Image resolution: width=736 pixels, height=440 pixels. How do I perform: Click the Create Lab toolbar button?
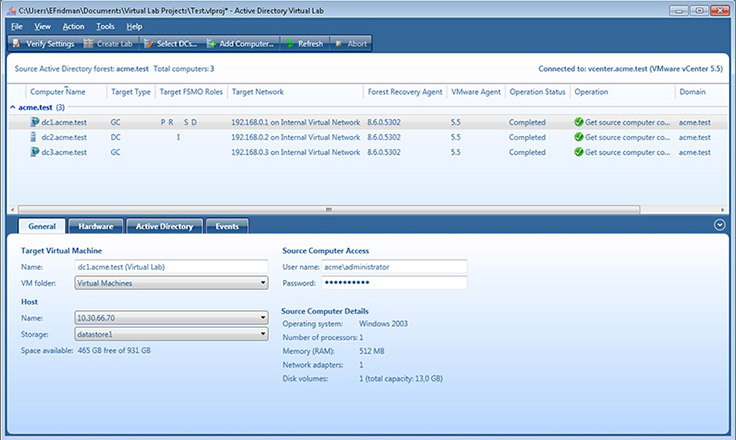[108, 44]
